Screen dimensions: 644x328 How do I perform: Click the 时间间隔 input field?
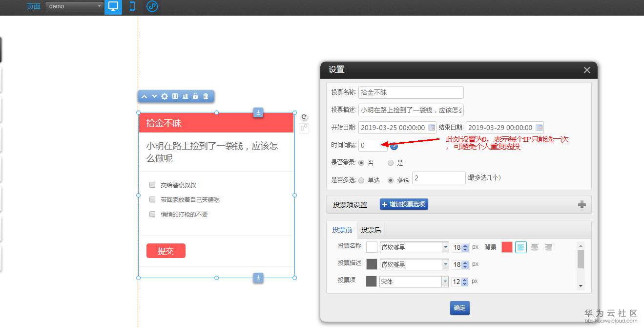pos(373,145)
